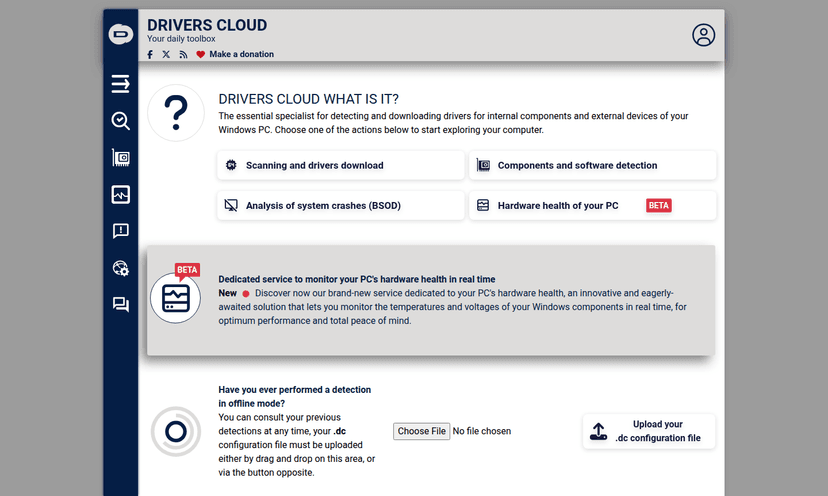Click the Make a donation link
The height and width of the screenshot is (496, 828).
[x=241, y=54]
